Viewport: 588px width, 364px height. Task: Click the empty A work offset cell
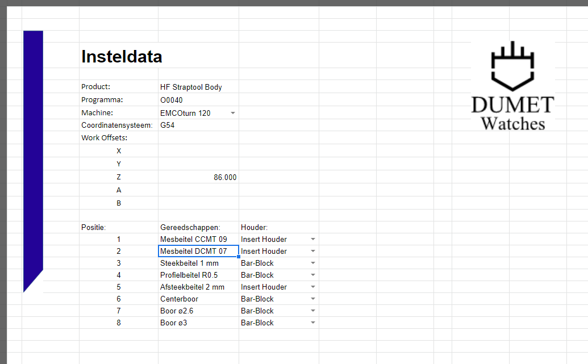click(198, 190)
